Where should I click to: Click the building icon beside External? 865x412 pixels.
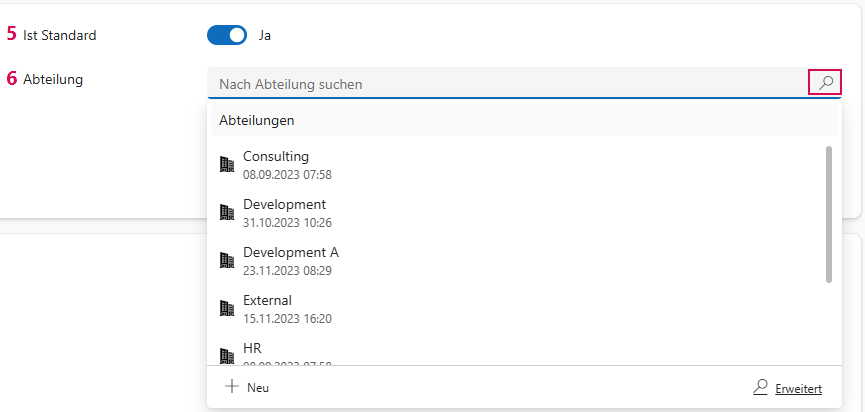coord(227,308)
